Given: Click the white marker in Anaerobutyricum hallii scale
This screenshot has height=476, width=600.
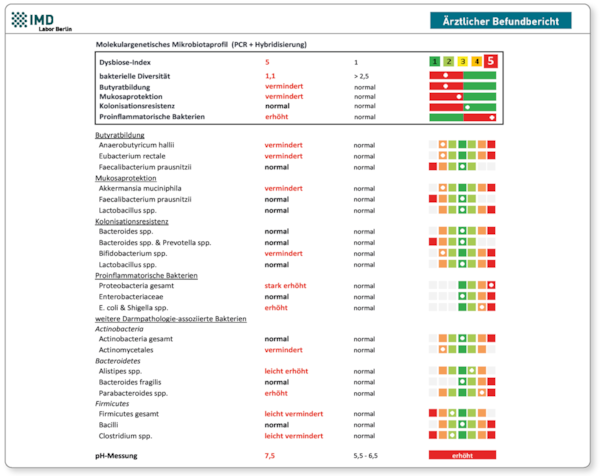Looking at the screenshot, I should [x=443, y=145].
